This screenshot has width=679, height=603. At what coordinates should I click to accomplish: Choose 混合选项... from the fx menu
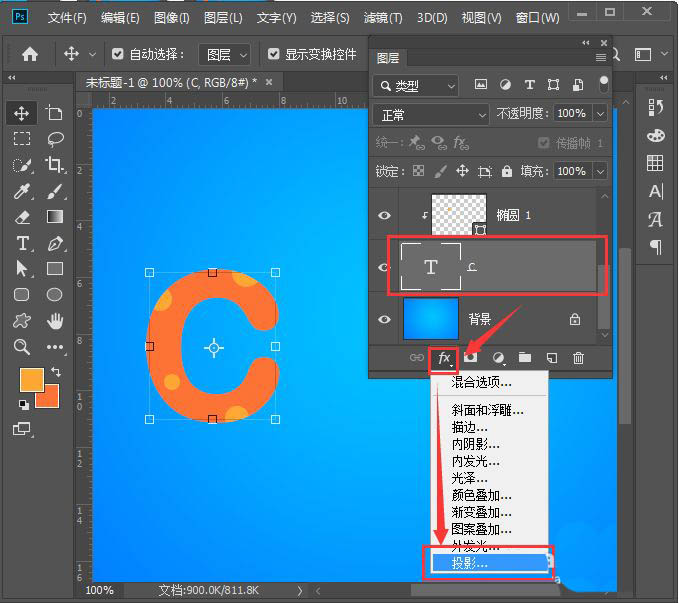tap(489, 382)
